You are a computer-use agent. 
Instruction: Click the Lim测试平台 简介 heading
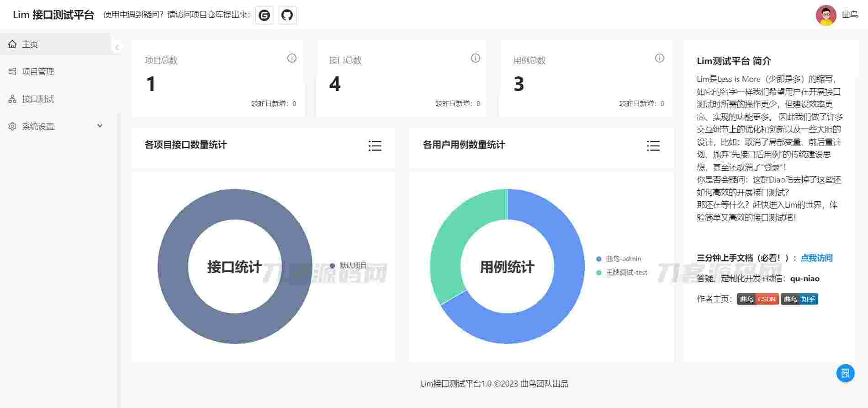(734, 61)
